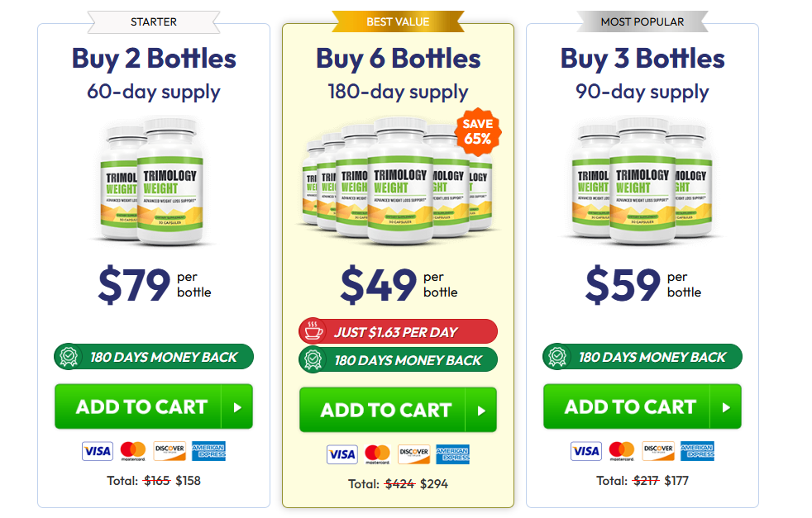Click American Express icon in 2 Bottles card

(208, 451)
